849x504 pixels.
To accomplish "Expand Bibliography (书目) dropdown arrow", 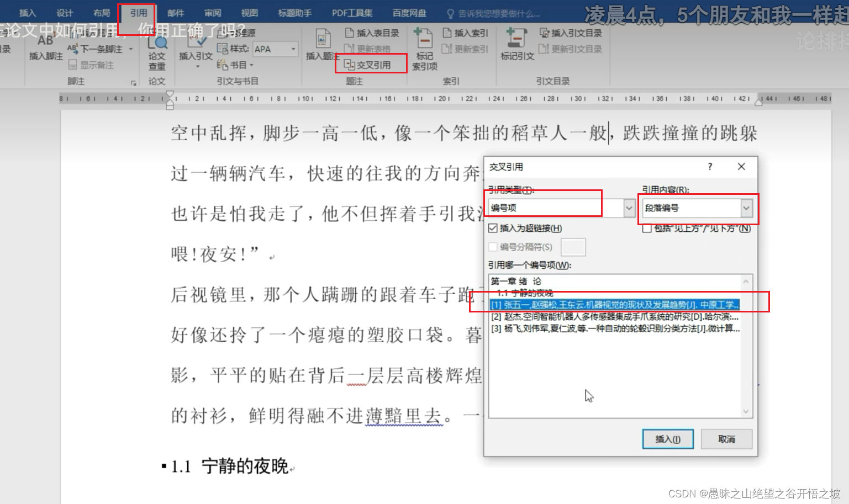I will click(251, 65).
